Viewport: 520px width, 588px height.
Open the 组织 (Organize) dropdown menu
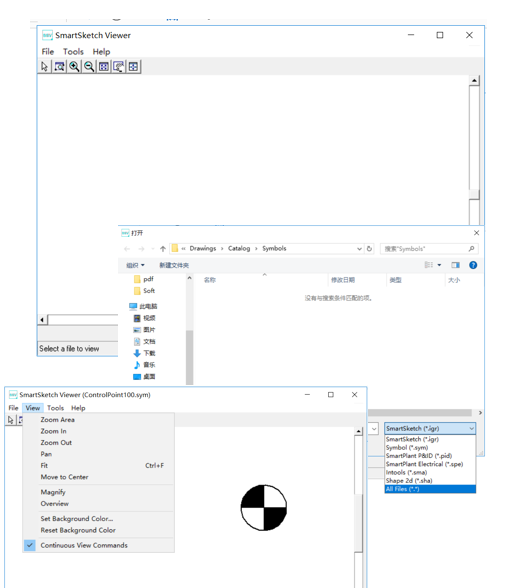click(x=135, y=265)
